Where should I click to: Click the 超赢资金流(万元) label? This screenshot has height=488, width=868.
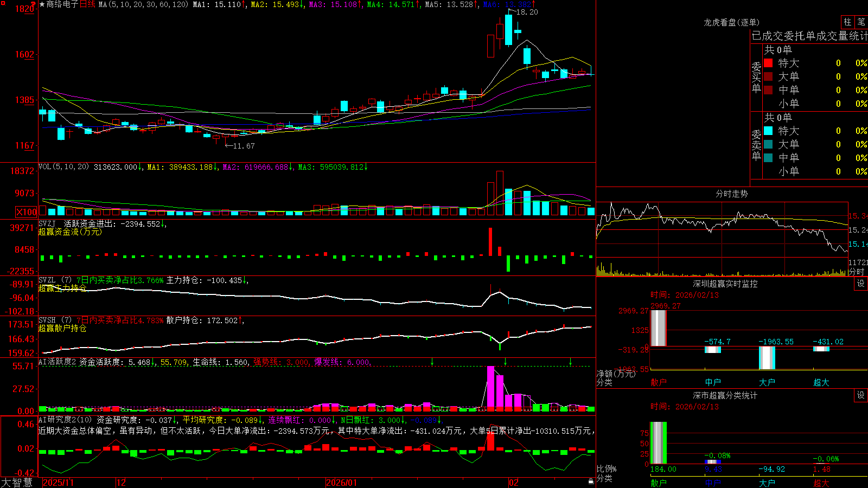pyautogui.click(x=70, y=232)
